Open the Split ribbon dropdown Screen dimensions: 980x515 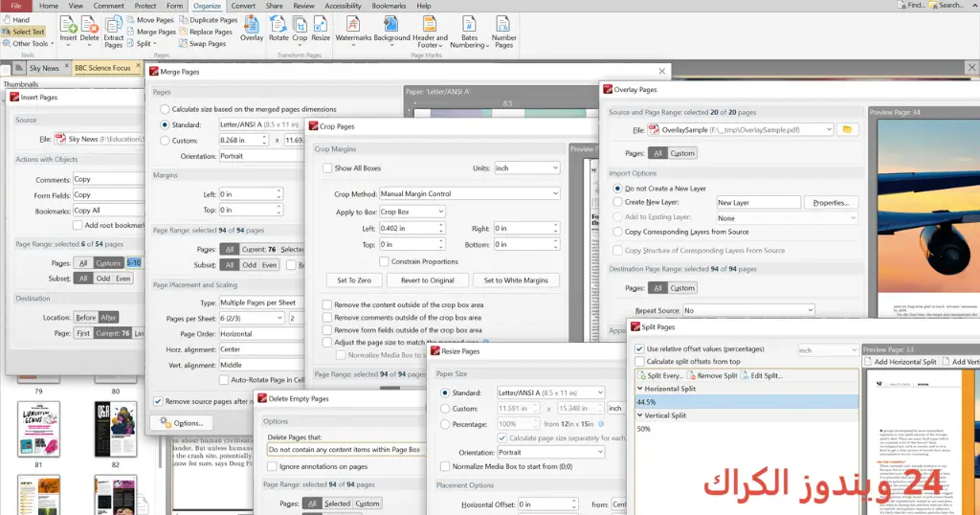point(142,44)
